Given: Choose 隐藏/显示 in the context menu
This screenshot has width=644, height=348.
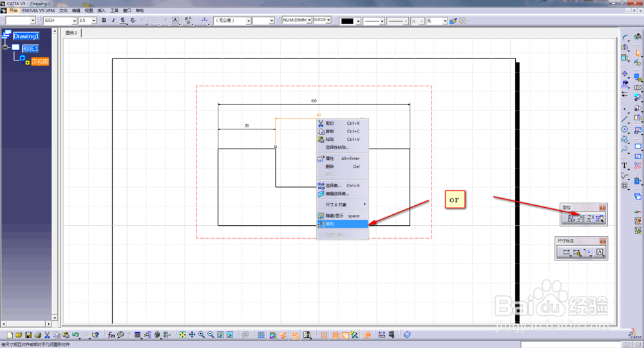Looking at the screenshot, I should pyautogui.click(x=342, y=215).
